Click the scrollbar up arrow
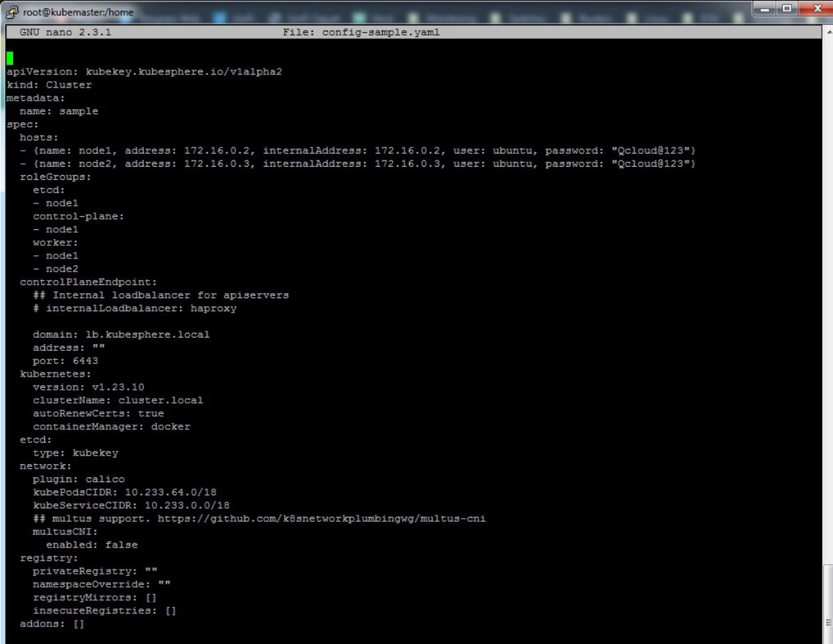The image size is (833, 644). pos(828,31)
